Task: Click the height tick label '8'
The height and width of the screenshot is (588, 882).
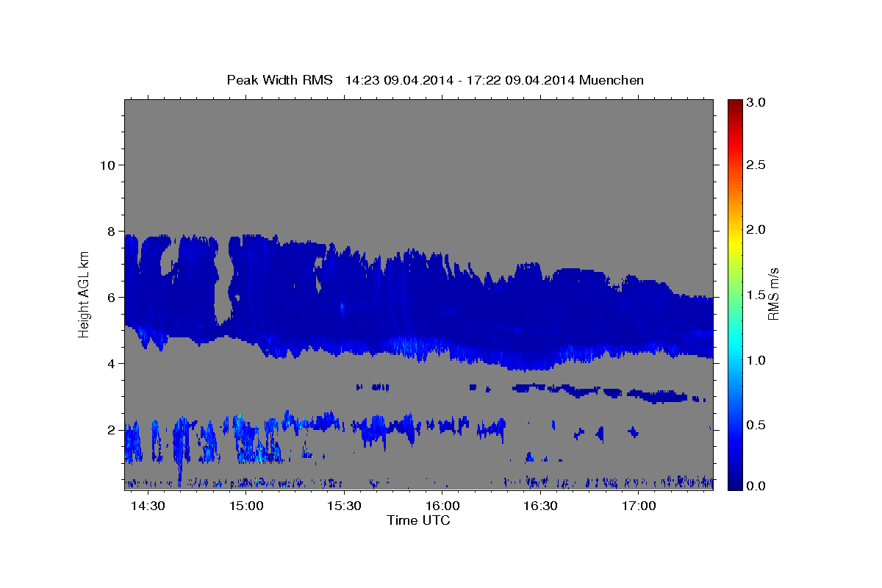Action: (x=112, y=231)
